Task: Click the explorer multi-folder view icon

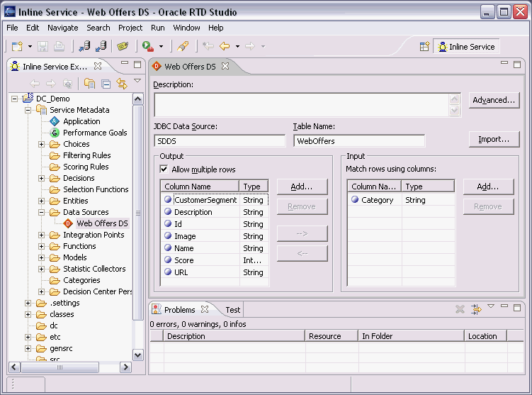Action: [89, 83]
